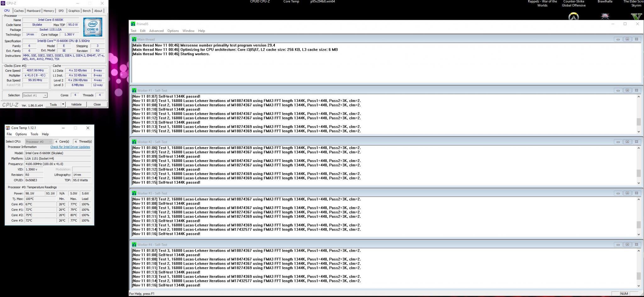Click the Intel Core i5 logo in CPU-Z
Screen dimensions: 644x297
click(93, 27)
